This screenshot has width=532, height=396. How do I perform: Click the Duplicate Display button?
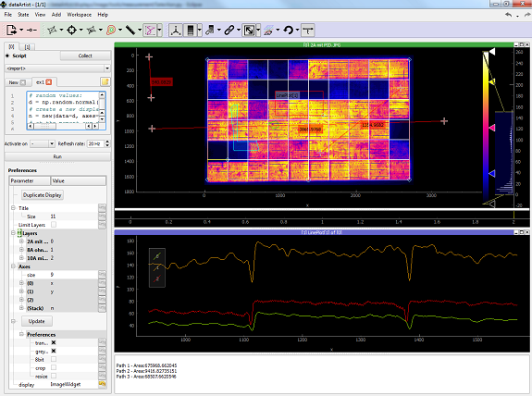click(43, 195)
